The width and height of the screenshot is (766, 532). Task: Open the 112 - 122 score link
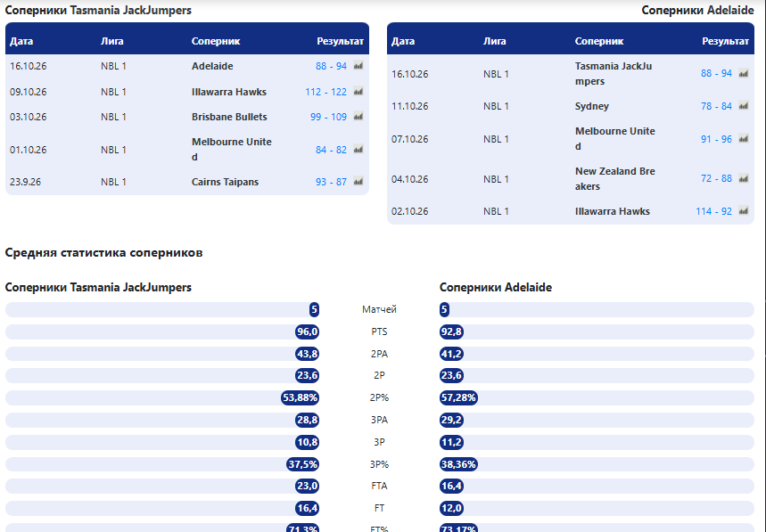click(x=325, y=92)
